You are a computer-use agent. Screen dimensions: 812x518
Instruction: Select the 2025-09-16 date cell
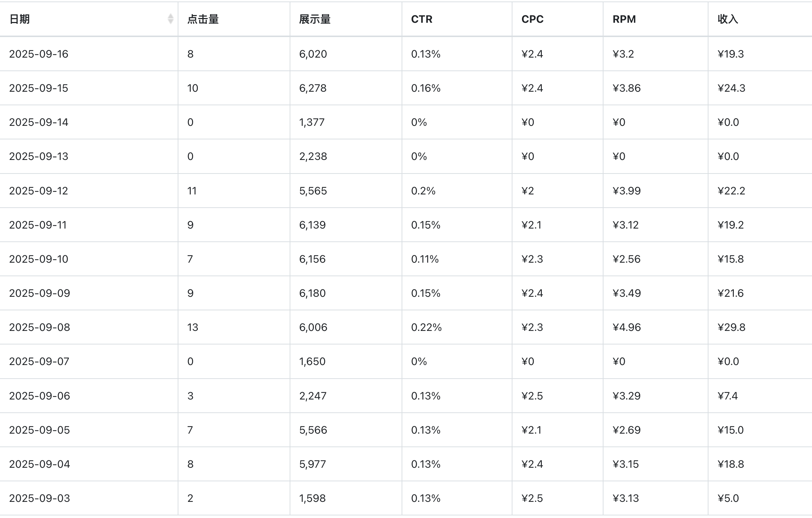coord(39,54)
